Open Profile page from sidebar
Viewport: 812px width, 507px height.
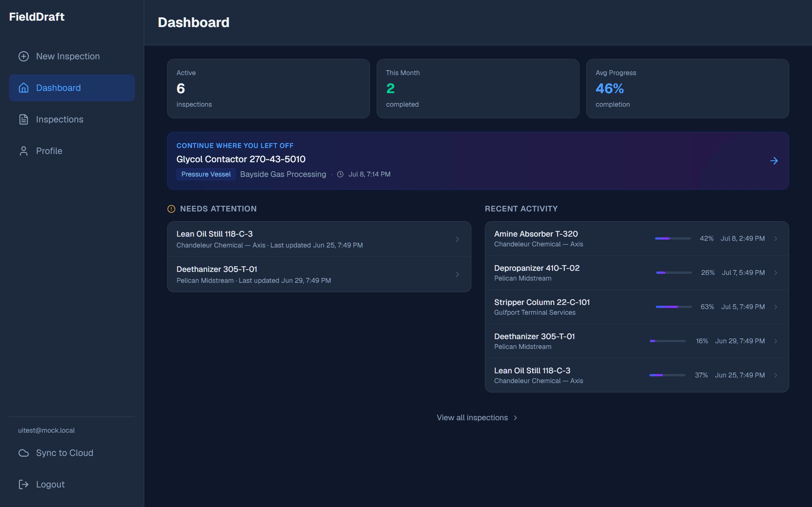(72, 151)
